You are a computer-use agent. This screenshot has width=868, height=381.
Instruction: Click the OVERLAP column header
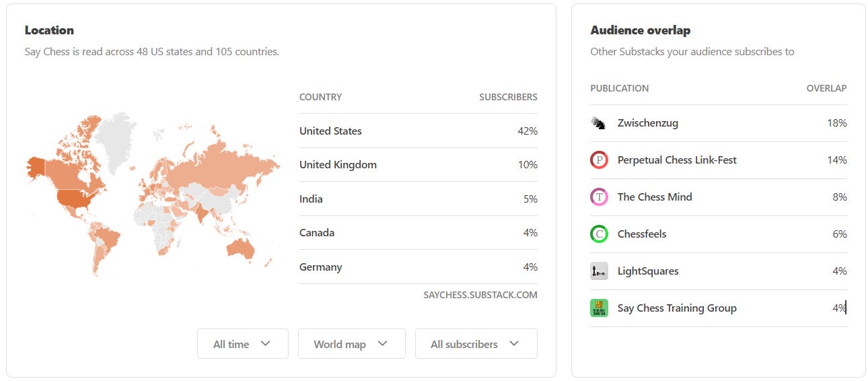827,88
